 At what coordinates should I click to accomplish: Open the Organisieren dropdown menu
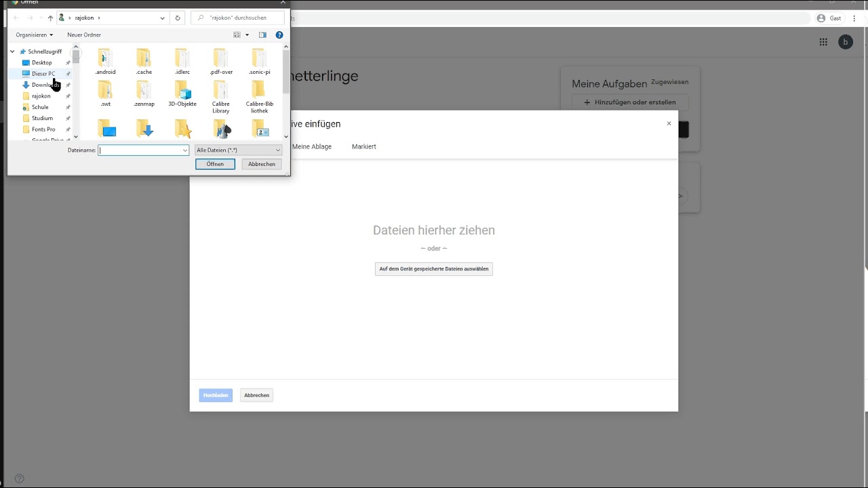34,35
